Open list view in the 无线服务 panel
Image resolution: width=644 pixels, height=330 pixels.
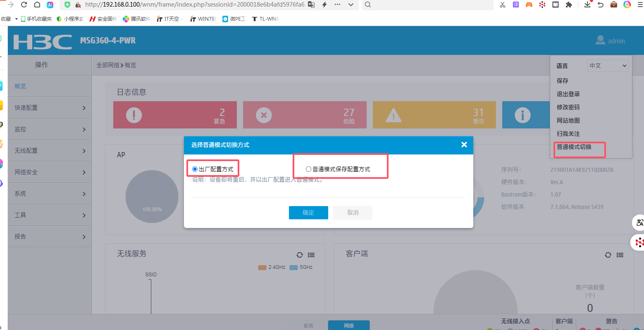312,255
